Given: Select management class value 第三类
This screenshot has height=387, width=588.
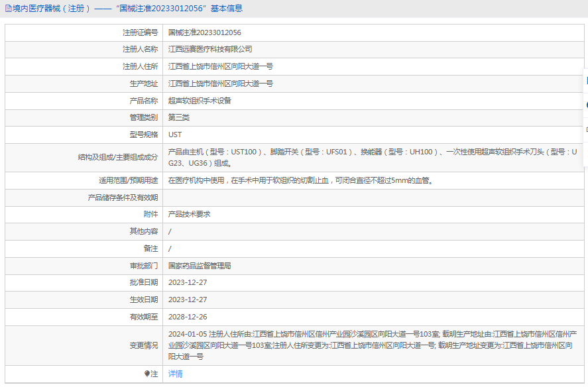Looking at the screenshot, I should [179, 118].
